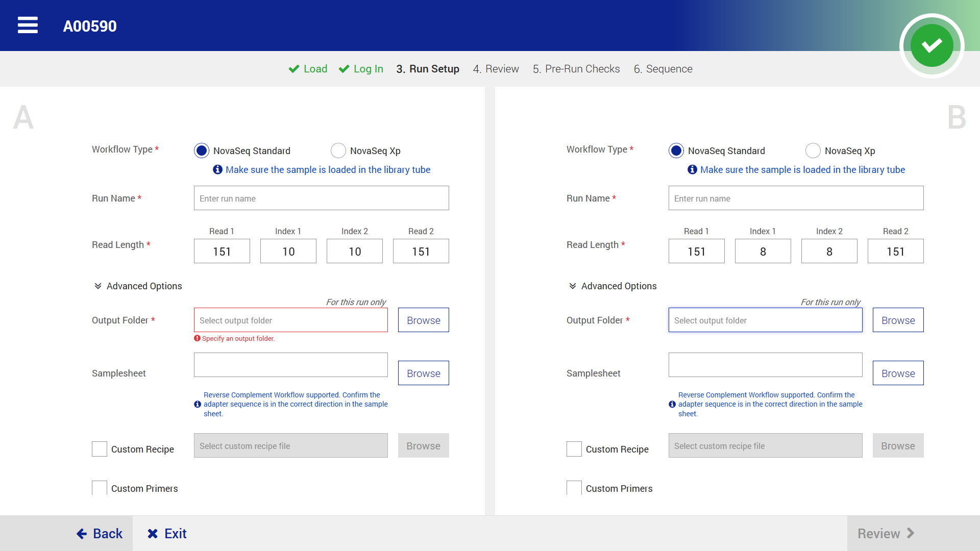Click side B library tube info icon
Viewport: 980px width, 551px height.
click(692, 169)
